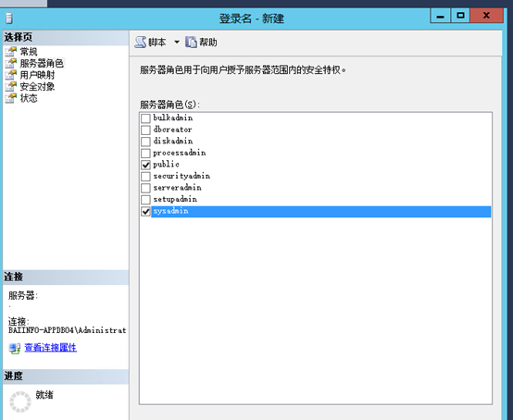Image resolution: width=513 pixels, height=420 pixels.
Task: Check the dbcreator role checkbox
Action: coord(145,130)
